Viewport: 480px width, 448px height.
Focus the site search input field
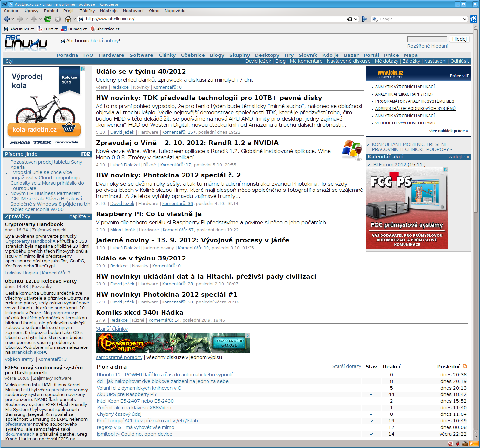pos(427,39)
